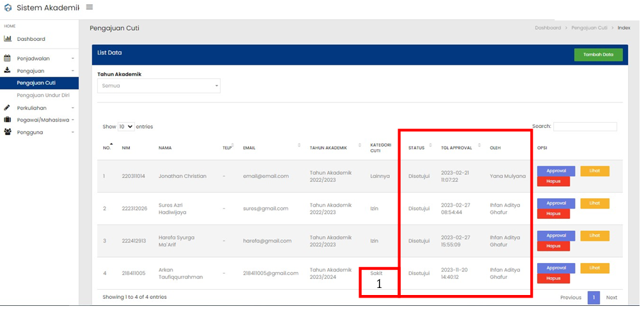Click the Perkuliahan pencil icon

[x=8, y=108]
